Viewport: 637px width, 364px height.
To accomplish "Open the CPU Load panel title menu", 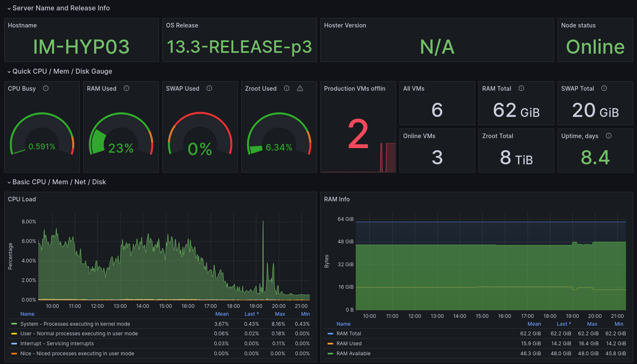I will [x=22, y=199].
